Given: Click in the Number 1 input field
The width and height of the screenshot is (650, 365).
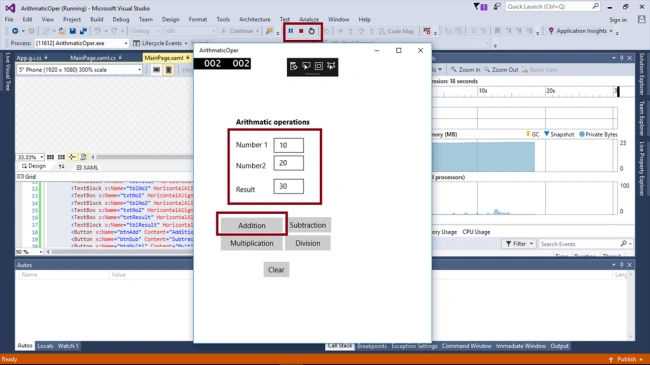Looking at the screenshot, I should 289,145.
